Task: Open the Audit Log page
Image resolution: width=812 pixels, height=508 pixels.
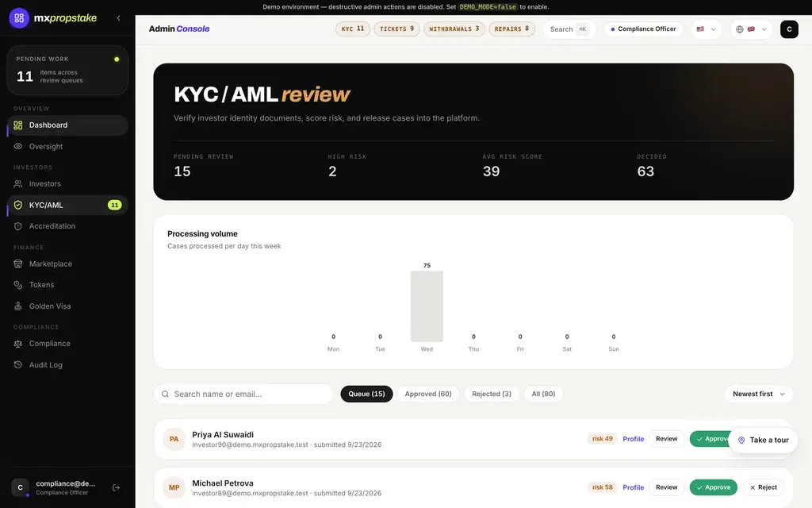Action: [67, 364]
